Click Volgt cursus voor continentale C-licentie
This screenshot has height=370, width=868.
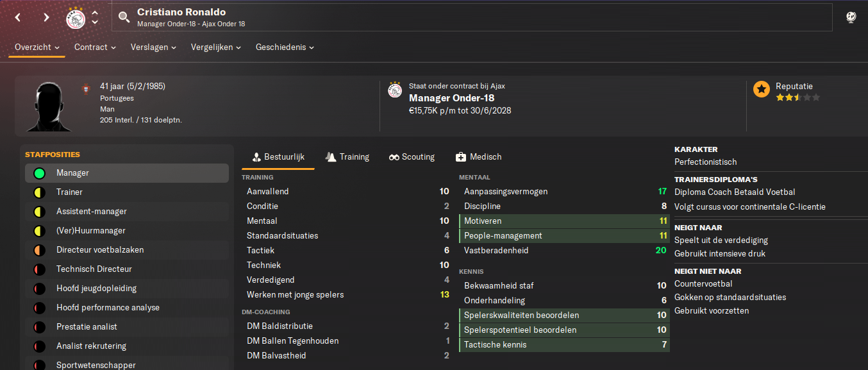pyautogui.click(x=750, y=206)
